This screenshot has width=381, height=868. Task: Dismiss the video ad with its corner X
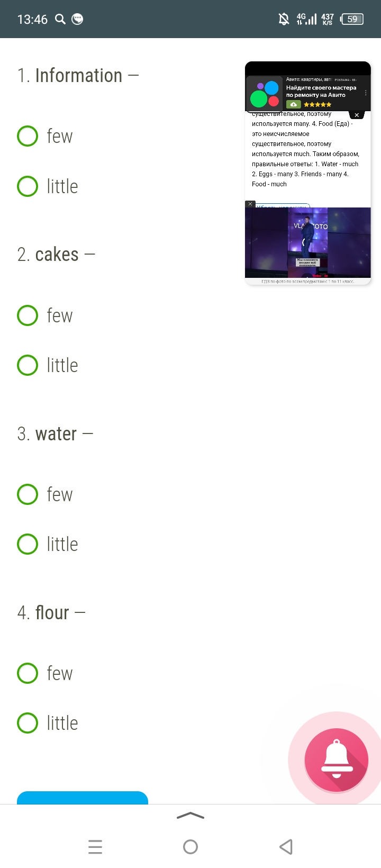250,204
